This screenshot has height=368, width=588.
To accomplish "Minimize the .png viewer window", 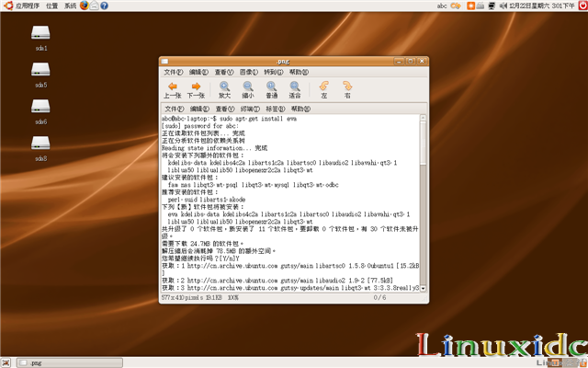I will [399, 61].
